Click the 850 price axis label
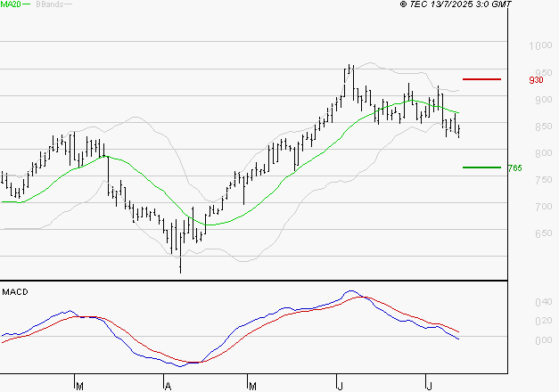Viewport: 559px width, 392px height. coord(543,127)
